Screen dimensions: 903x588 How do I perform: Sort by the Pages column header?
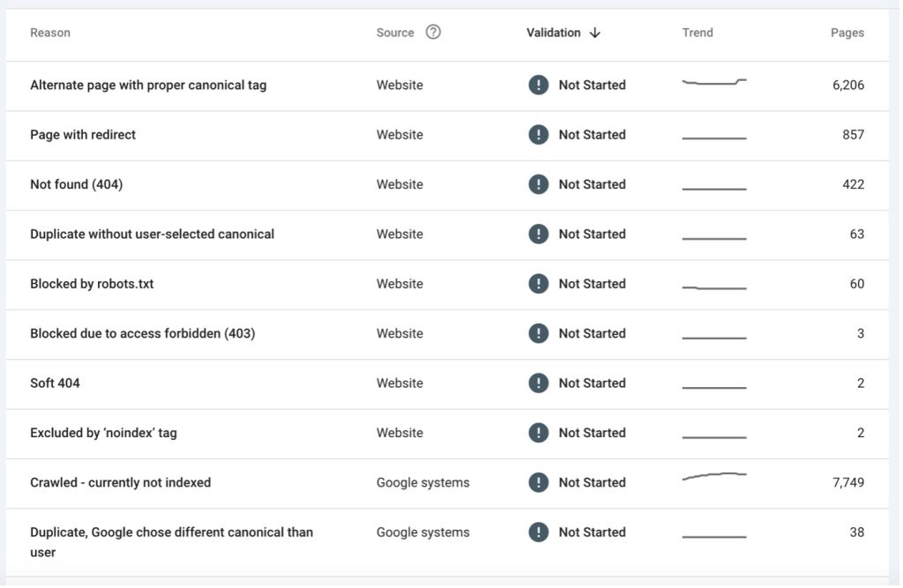[847, 32]
